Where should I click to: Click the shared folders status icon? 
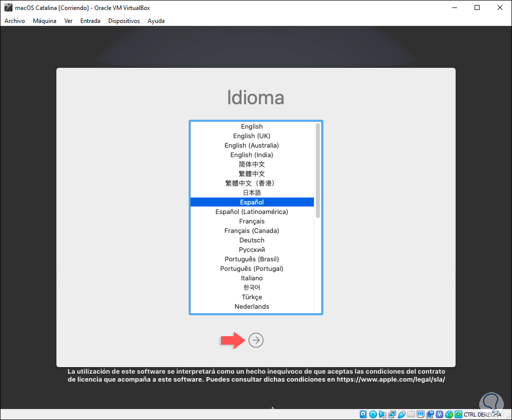[x=411, y=415]
